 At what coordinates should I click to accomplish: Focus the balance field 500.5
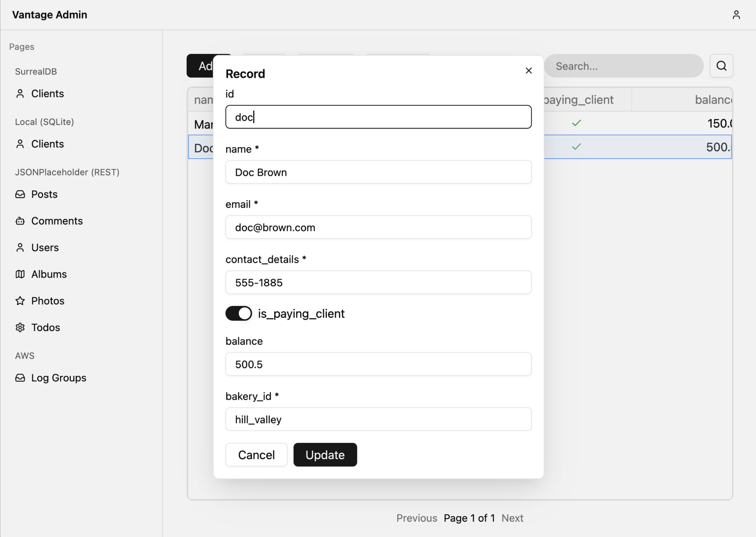click(x=379, y=364)
